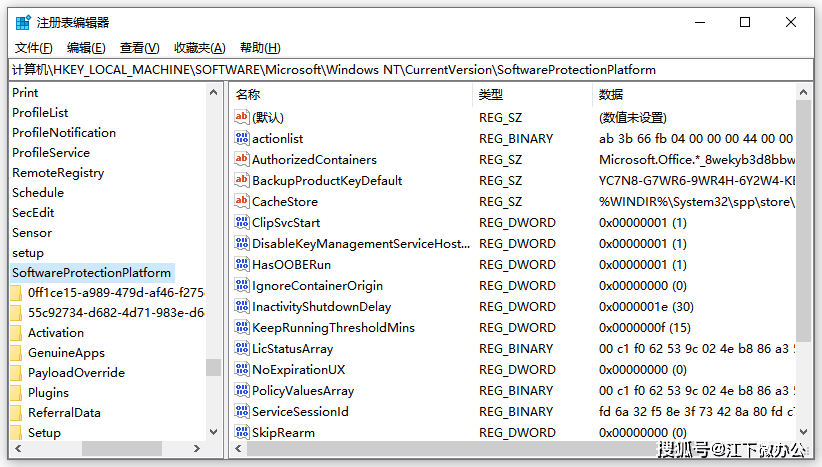Click the CacheStore string value icon
This screenshot has width=822, height=467.
coord(241,202)
